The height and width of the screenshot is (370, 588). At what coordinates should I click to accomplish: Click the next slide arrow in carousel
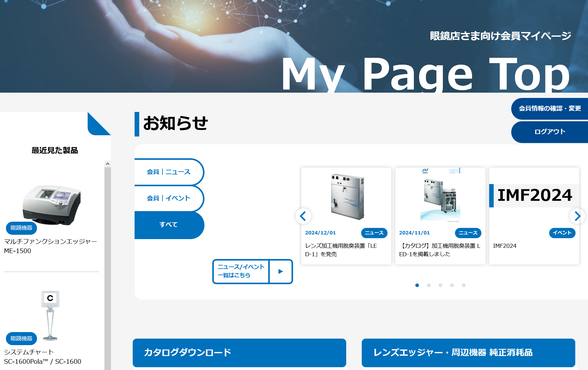[577, 216]
